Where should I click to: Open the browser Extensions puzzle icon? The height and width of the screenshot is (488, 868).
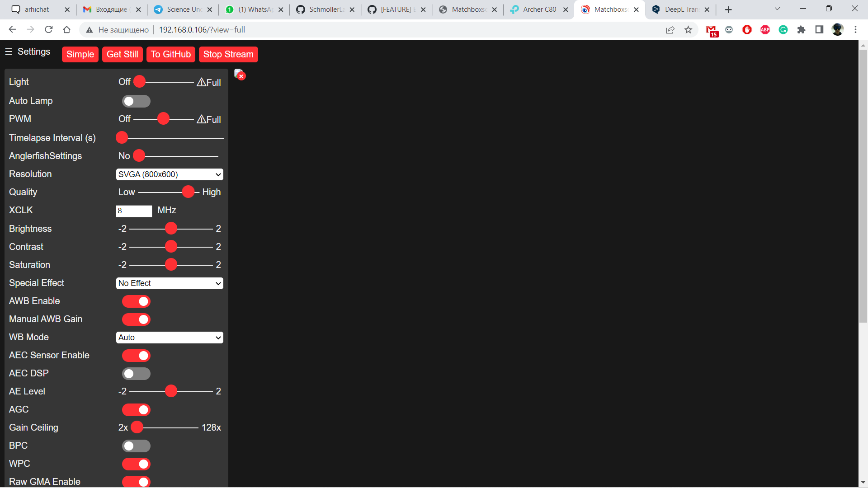pyautogui.click(x=801, y=30)
